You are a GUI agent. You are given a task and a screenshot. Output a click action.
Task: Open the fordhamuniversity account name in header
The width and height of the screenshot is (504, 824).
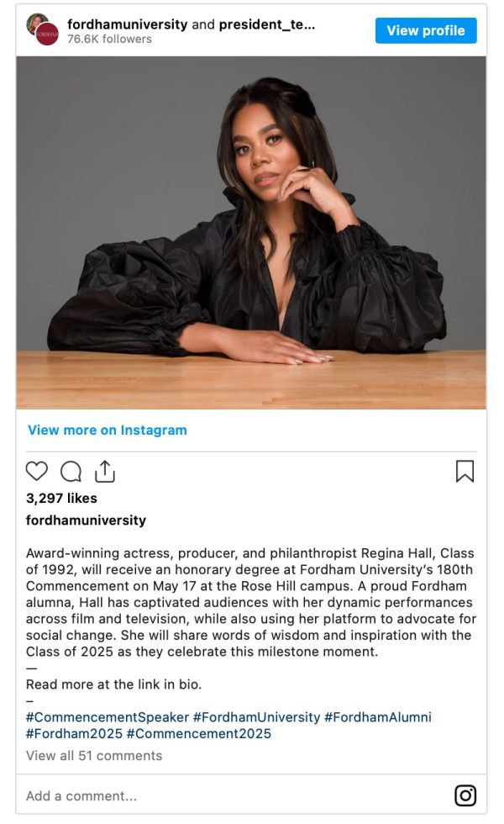pos(127,24)
